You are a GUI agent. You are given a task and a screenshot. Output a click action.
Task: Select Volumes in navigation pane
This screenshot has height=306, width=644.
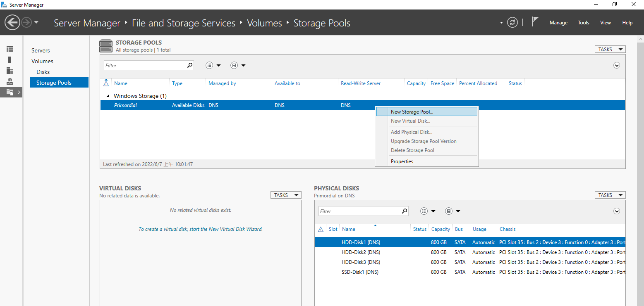(x=42, y=61)
